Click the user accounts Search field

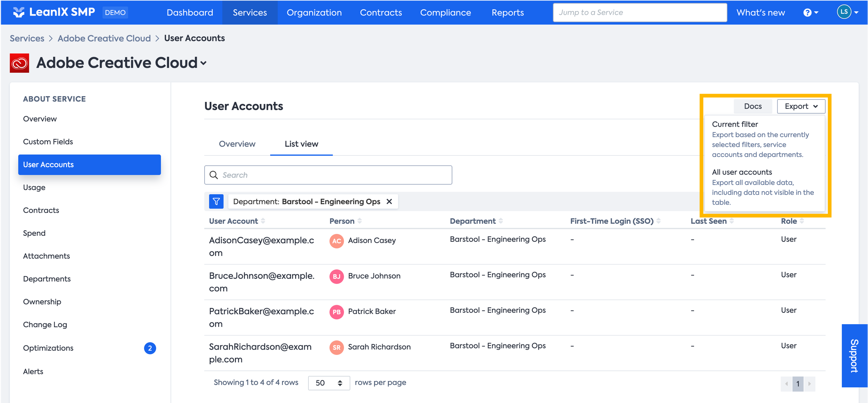328,175
